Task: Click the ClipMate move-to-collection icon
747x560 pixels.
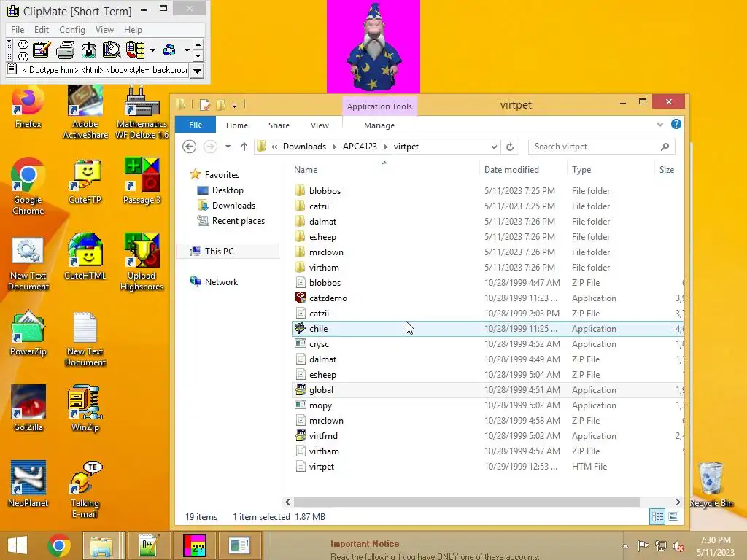Action: click(135, 50)
